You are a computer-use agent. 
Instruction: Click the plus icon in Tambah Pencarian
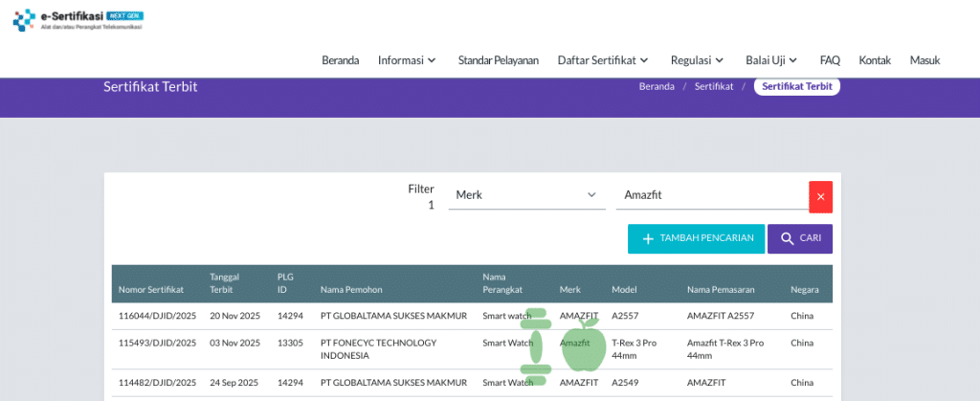point(648,239)
